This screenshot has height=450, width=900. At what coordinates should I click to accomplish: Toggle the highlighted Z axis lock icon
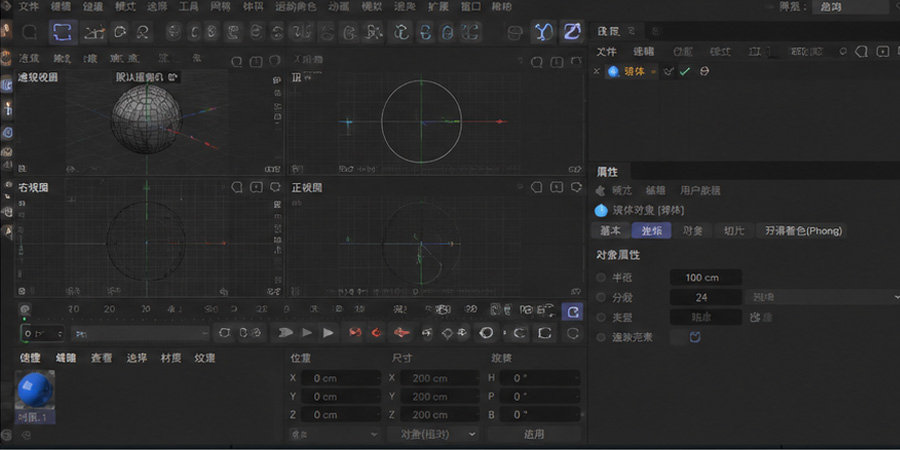[x=571, y=32]
